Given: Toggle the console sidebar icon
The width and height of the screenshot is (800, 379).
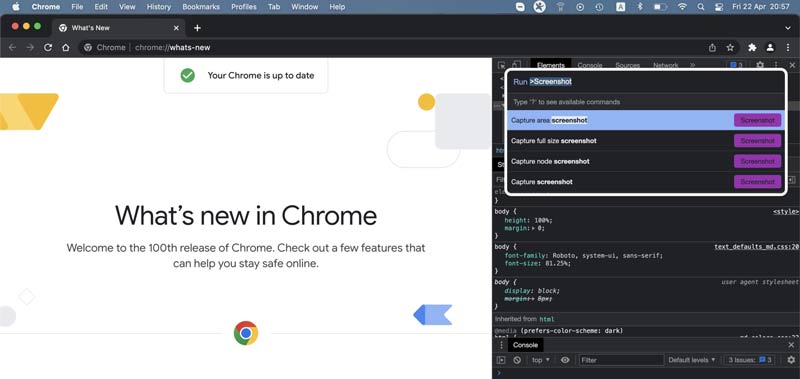Looking at the screenshot, I should [x=501, y=360].
